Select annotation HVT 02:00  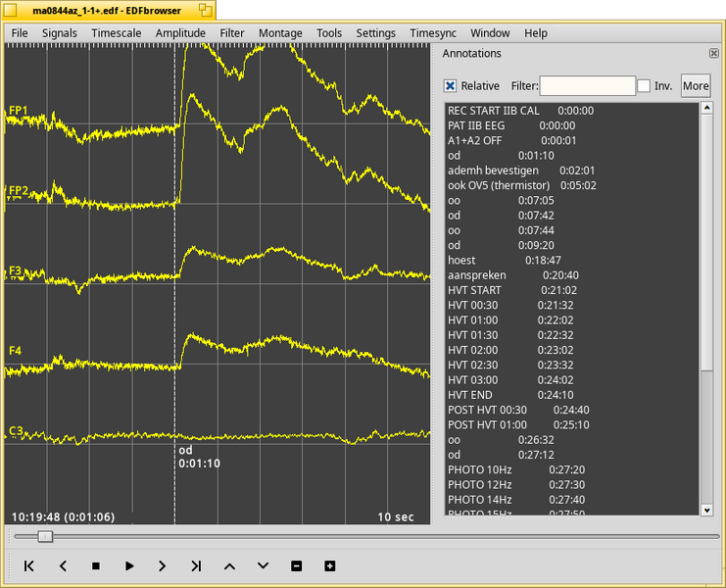[571, 350]
